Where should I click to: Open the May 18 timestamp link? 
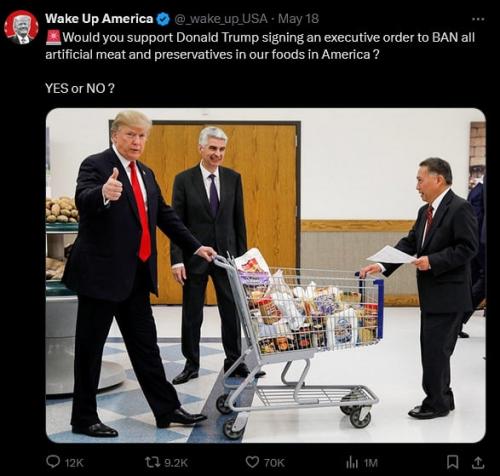point(298,19)
